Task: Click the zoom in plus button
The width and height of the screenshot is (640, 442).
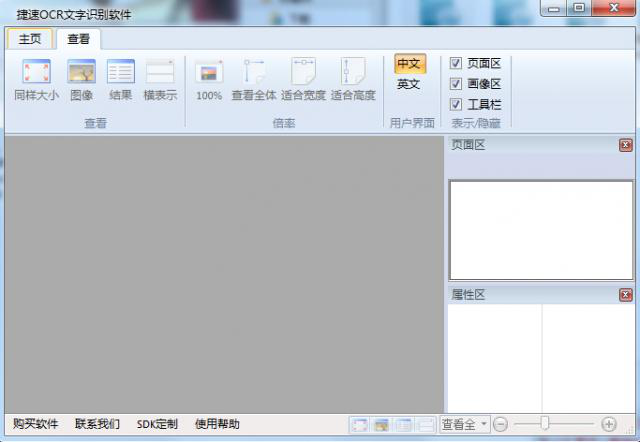Action: coord(609,424)
